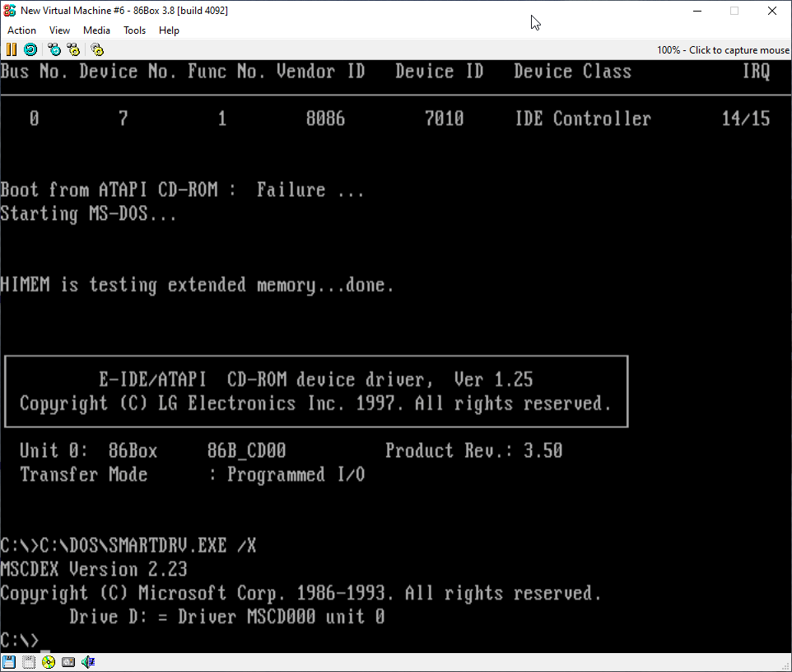Send Ctrl+Alt+Del using the teal keys icon

pos(54,49)
